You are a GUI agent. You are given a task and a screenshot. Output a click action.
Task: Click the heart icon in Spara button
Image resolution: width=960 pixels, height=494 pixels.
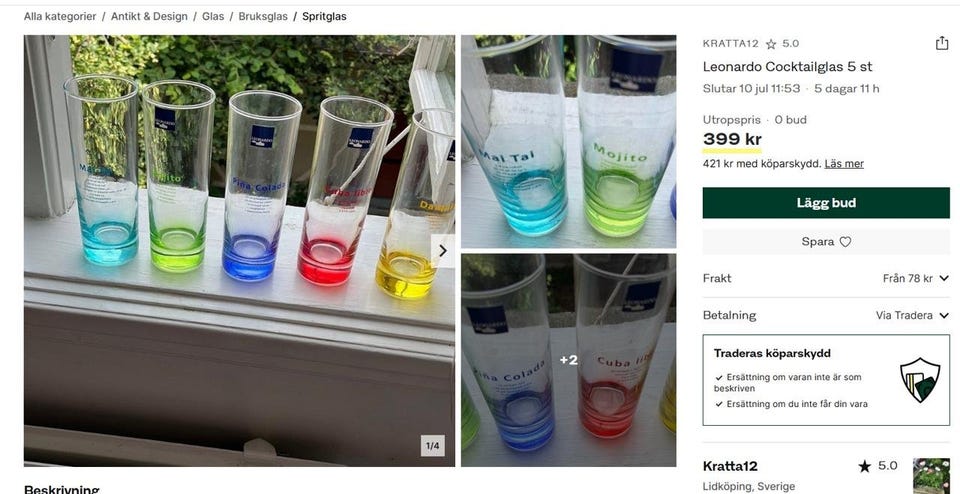(845, 242)
